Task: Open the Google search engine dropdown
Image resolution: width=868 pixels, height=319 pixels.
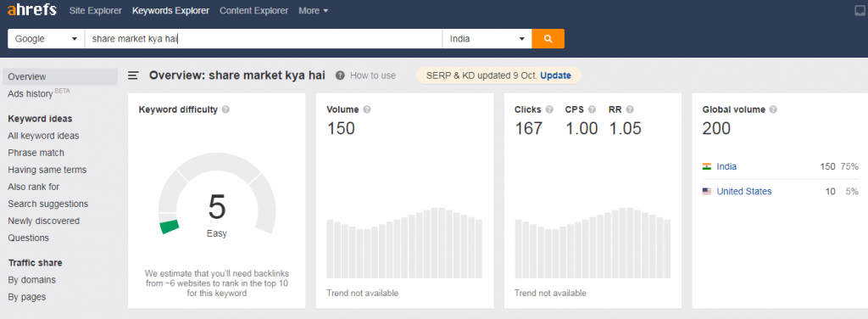Action: (46, 39)
